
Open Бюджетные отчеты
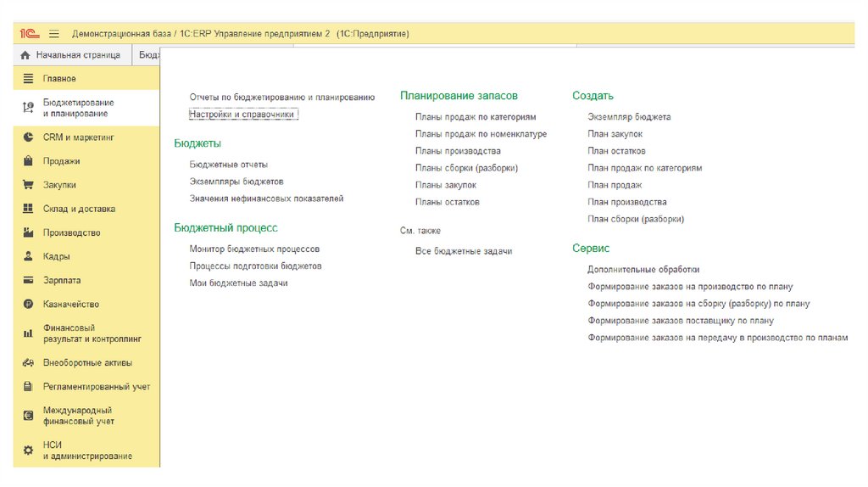click(x=229, y=165)
